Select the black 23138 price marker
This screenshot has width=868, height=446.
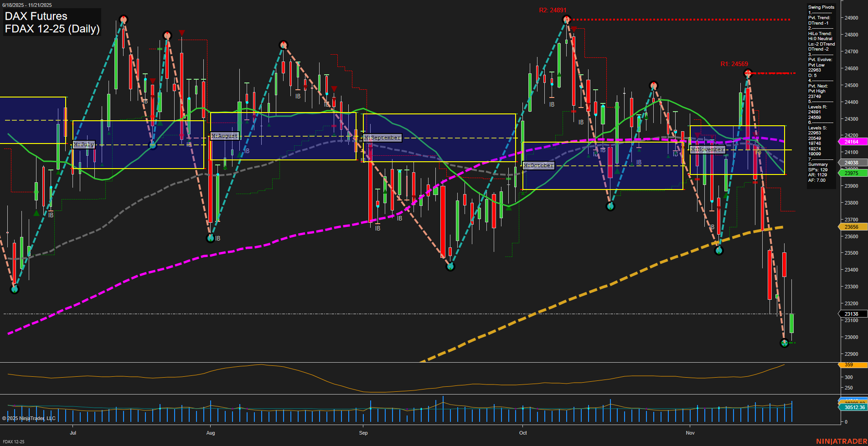(852, 313)
